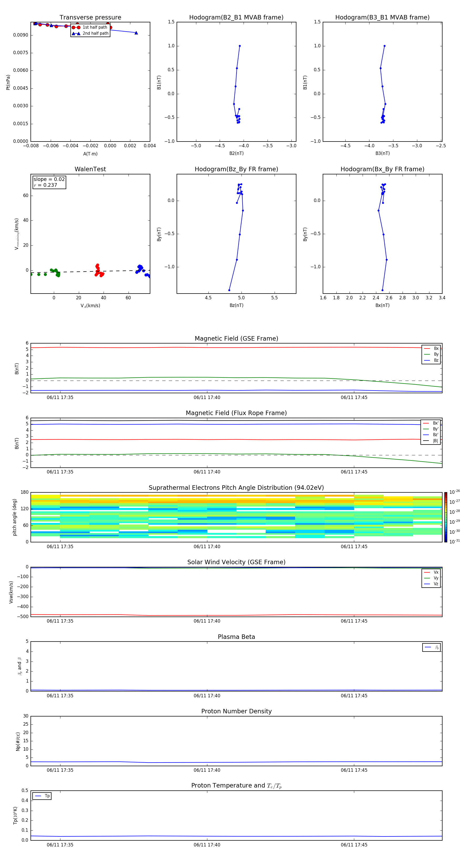The image size is (473, 868).
Task: Click '06/11 17:35' tick in Plasma Beta panel
Action: pos(60,696)
